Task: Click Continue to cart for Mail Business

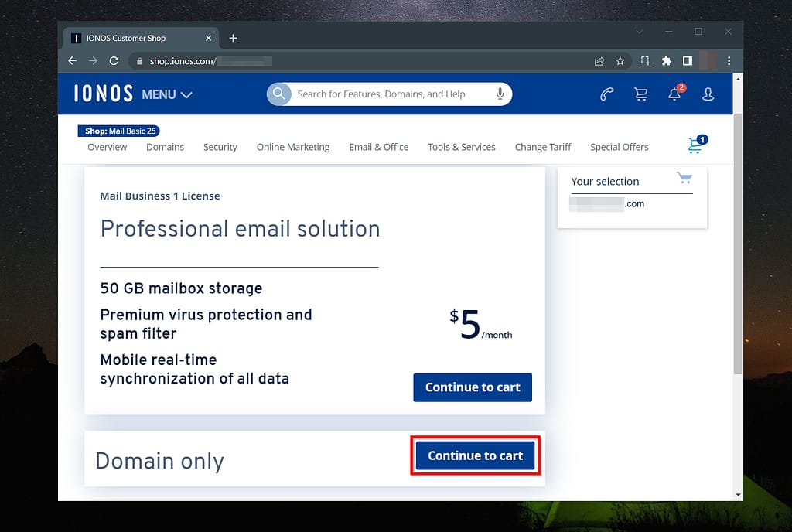Action: [x=473, y=387]
